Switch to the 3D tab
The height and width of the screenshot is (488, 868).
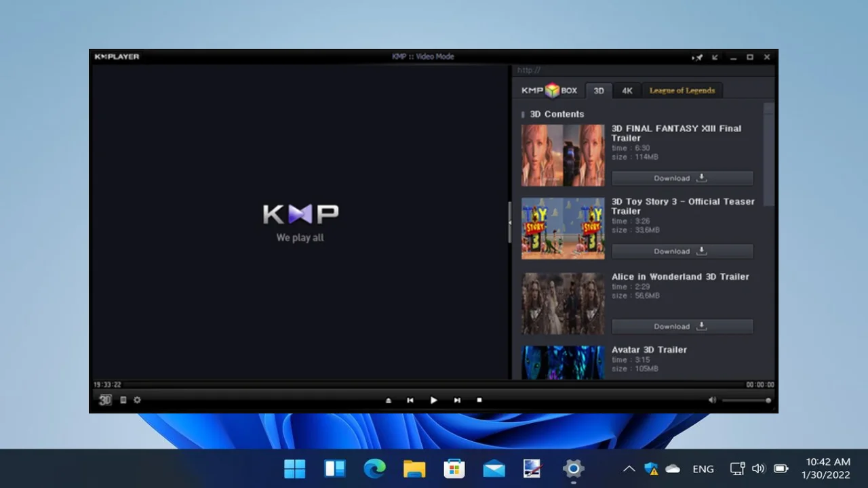(599, 91)
